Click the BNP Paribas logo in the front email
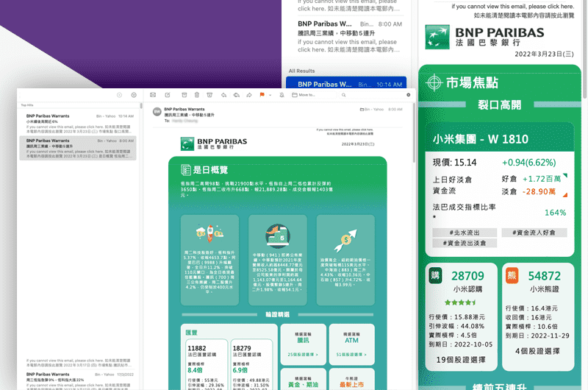The width and height of the screenshot is (588, 390). [x=214, y=143]
